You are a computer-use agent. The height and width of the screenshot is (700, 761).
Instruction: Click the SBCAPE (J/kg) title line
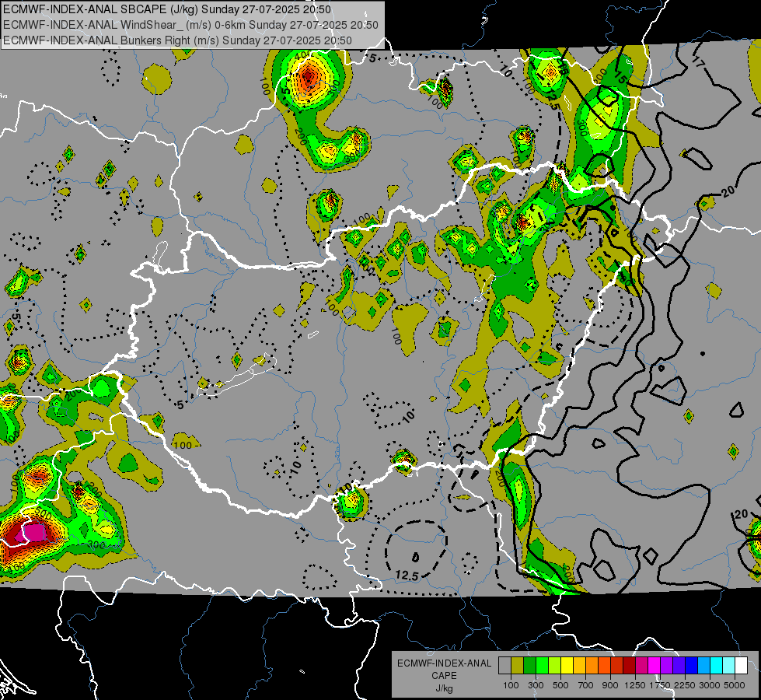tap(167, 9)
